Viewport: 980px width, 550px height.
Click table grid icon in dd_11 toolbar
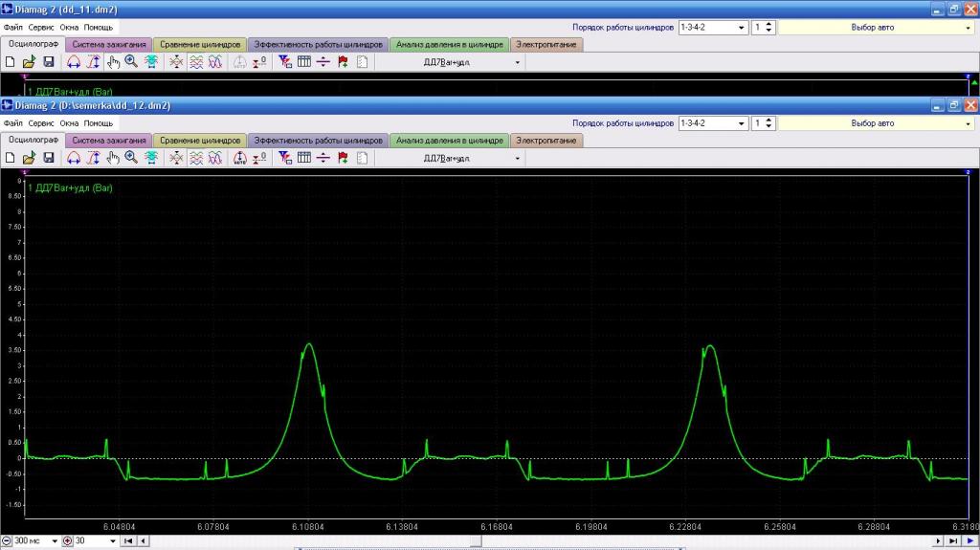coord(304,62)
